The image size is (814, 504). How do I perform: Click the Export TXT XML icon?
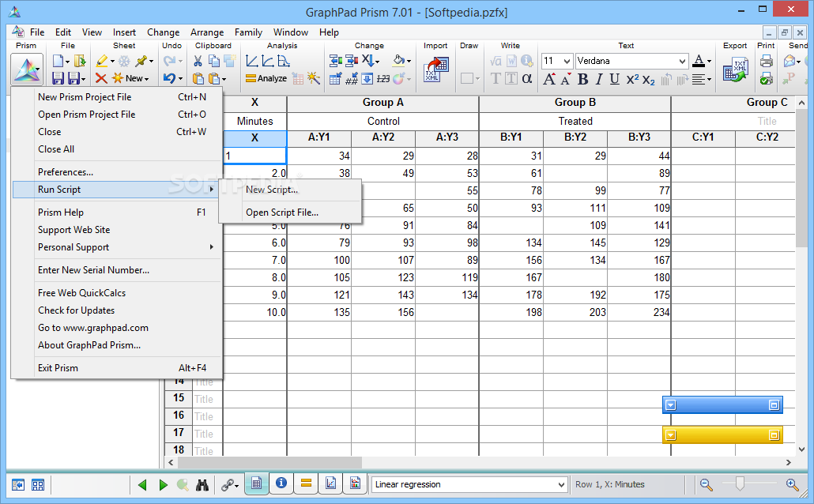click(x=735, y=70)
